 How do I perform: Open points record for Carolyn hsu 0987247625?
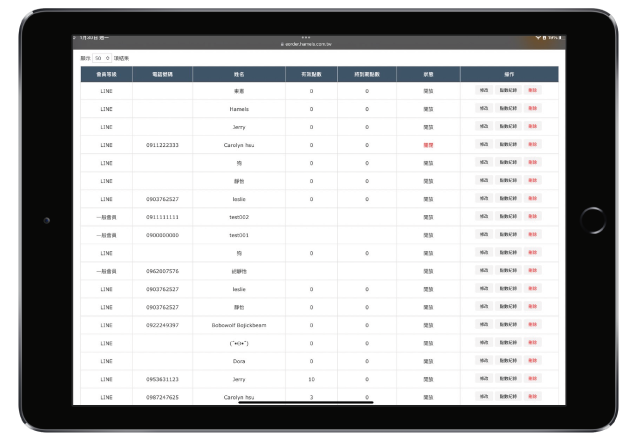click(x=508, y=396)
